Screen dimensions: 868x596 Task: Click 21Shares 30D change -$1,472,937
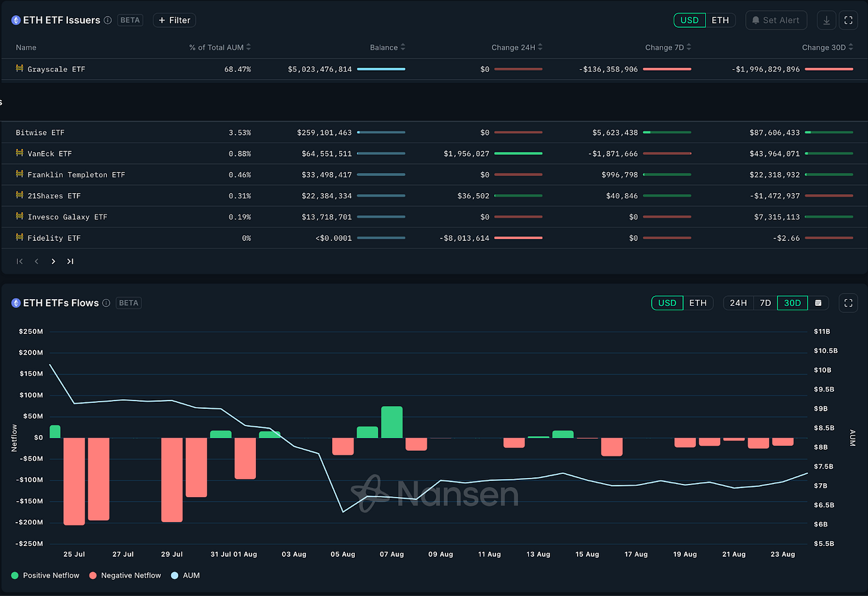(774, 195)
